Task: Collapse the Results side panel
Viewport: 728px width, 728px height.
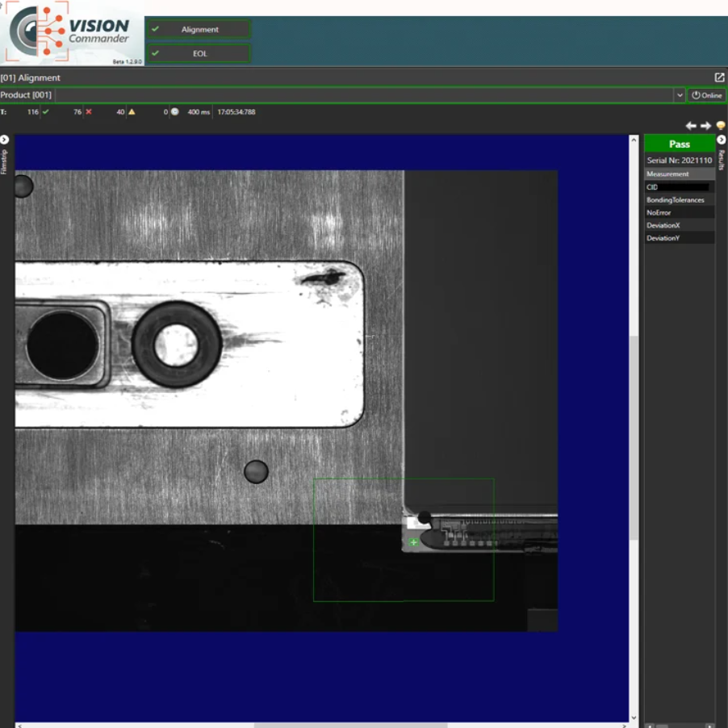Action: tap(721, 140)
